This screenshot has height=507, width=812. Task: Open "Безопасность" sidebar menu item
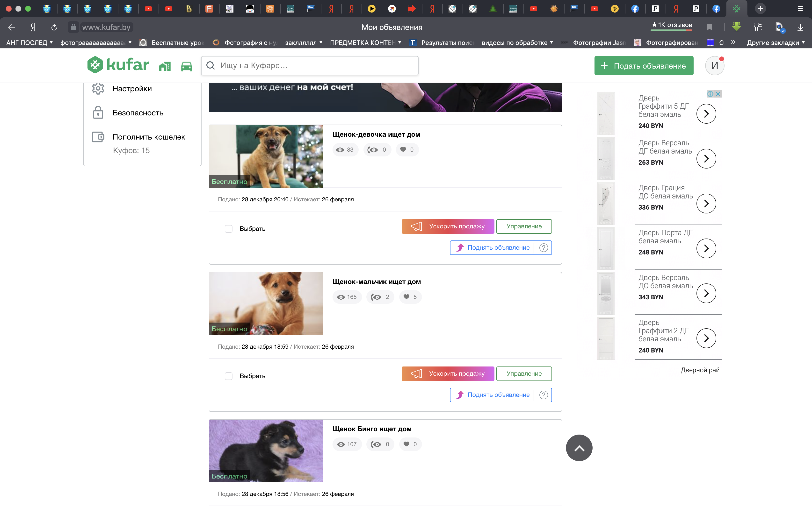(x=138, y=113)
